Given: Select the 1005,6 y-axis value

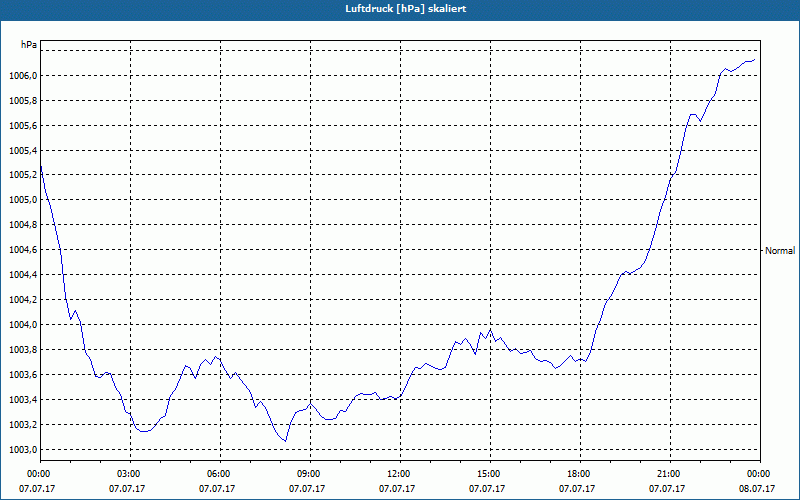Looking at the screenshot, I should point(23,126).
